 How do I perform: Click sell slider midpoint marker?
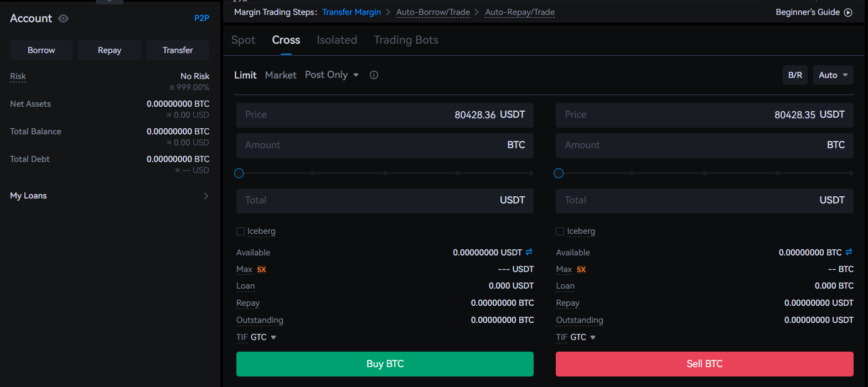point(705,173)
